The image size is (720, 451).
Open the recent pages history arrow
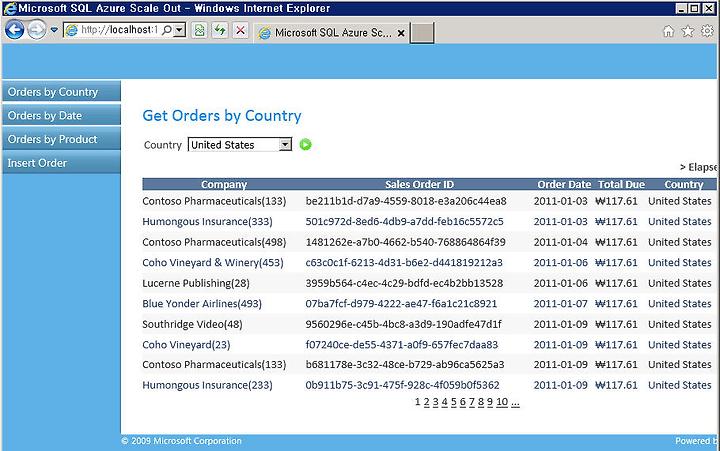(54, 30)
